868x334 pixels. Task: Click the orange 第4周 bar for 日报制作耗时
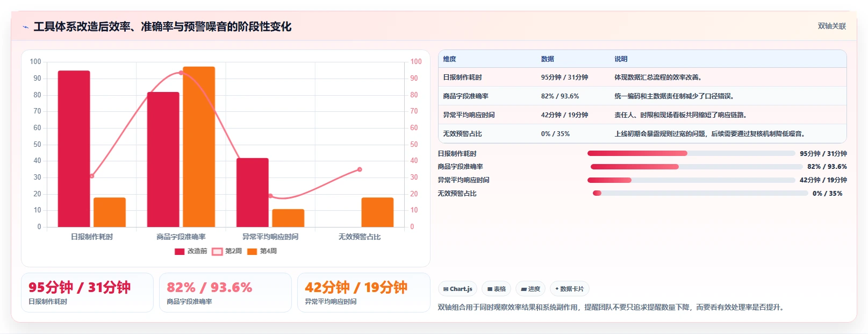[x=110, y=212]
